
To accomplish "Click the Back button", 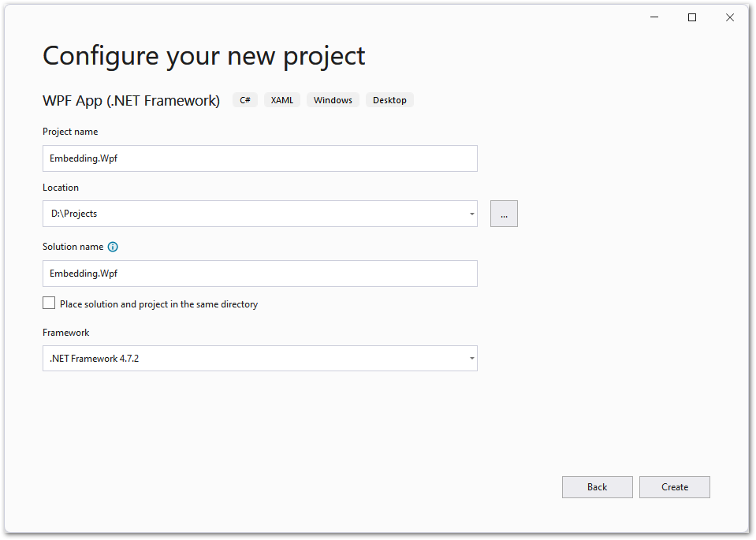I will (x=597, y=486).
